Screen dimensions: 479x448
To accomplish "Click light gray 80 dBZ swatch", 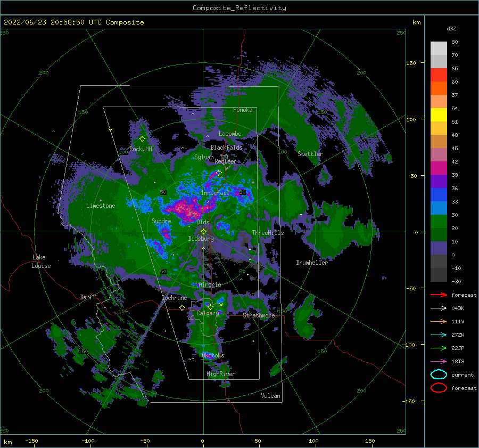I will [439, 48].
